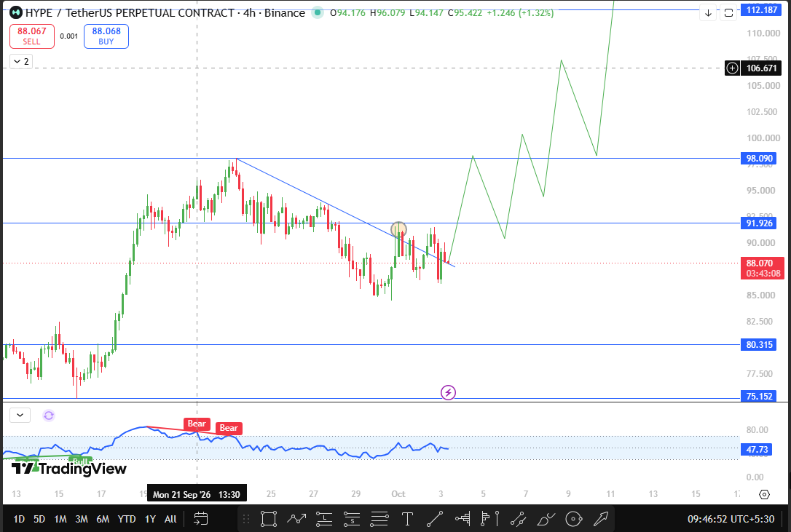Select the 5D time range
791x532 pixels.
(39, 519)
